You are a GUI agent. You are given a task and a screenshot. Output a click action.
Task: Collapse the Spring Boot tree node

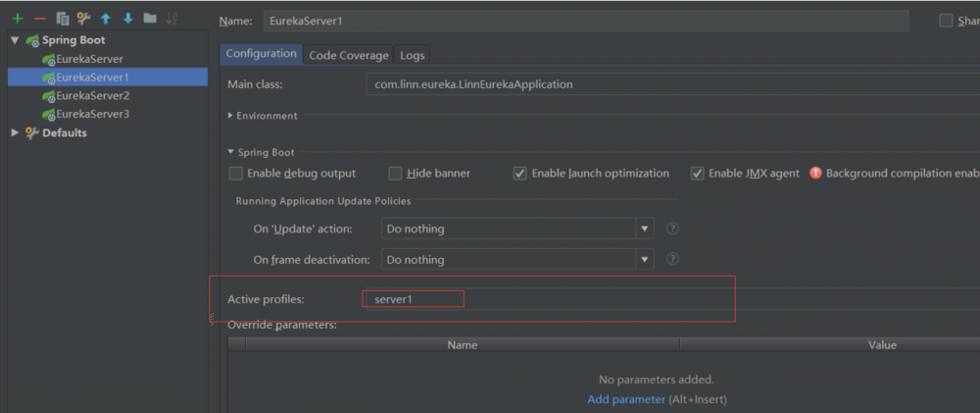tap(15, 40)
